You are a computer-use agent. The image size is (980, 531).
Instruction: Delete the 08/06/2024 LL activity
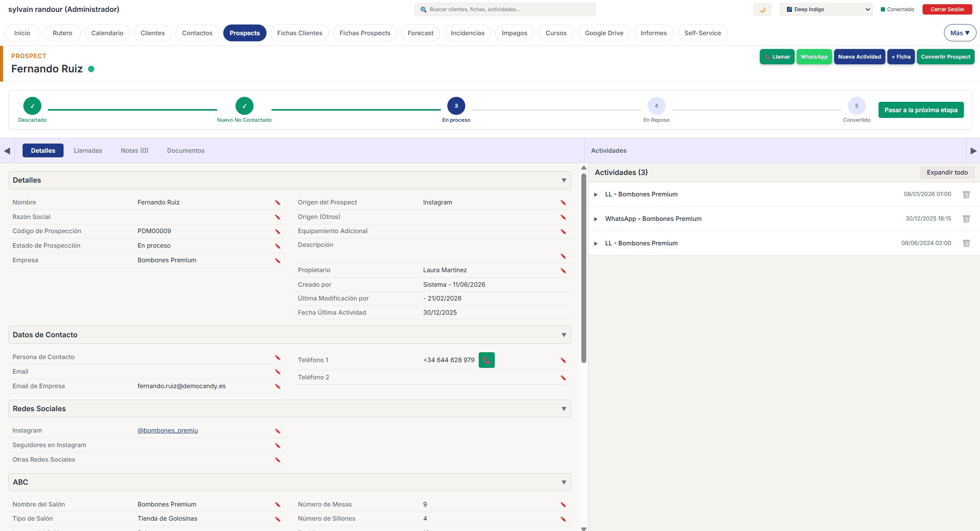pos(967,243)
